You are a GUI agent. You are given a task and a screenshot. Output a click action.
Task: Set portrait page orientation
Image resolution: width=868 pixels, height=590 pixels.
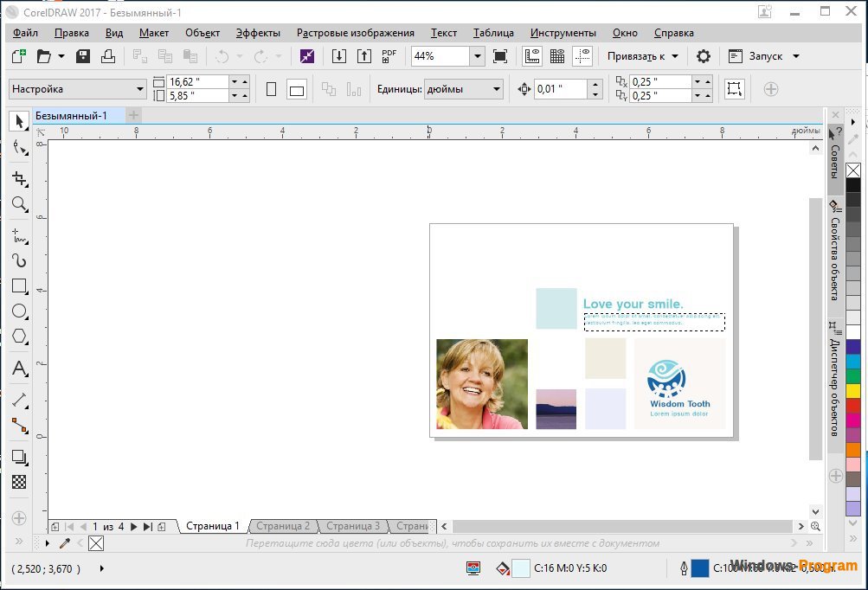(x=271, y=89)
